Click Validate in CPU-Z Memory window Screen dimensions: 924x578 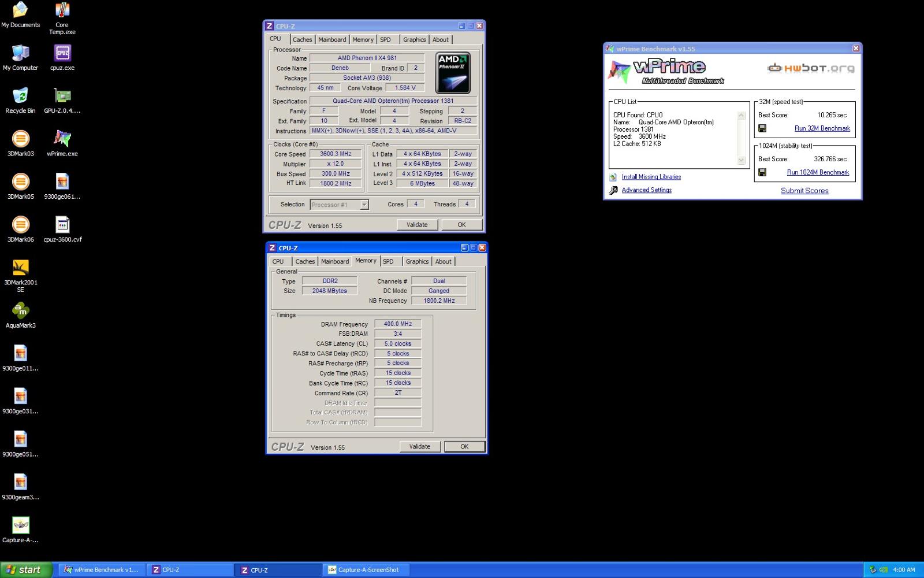point(420,447)
